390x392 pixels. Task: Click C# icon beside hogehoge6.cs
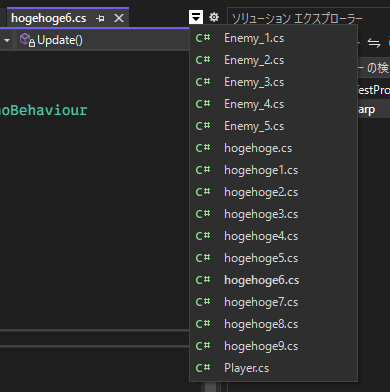point(203,280)
